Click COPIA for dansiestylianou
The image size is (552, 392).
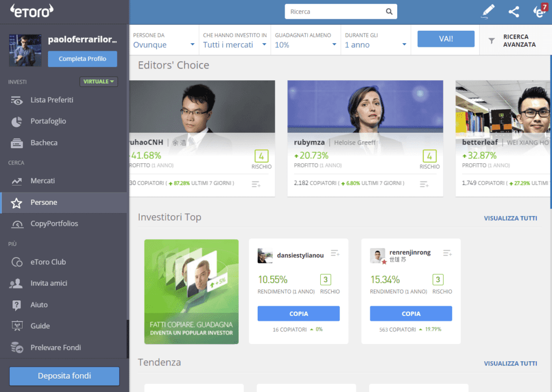(x=299, y=313)
